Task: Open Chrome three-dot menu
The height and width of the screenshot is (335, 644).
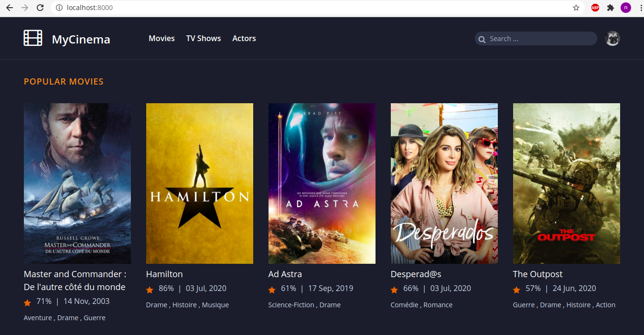Action: click(x=640, y=8)
